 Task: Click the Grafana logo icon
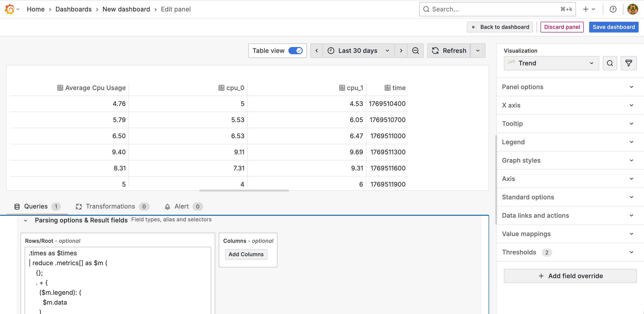coord(9,9)
